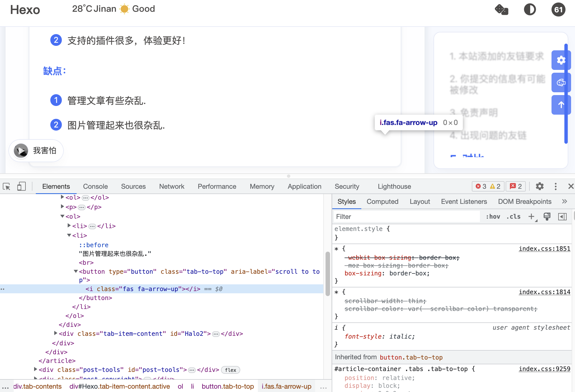
Task: Toggle the device emulation mode icon
Action: (x=21, y=186)
